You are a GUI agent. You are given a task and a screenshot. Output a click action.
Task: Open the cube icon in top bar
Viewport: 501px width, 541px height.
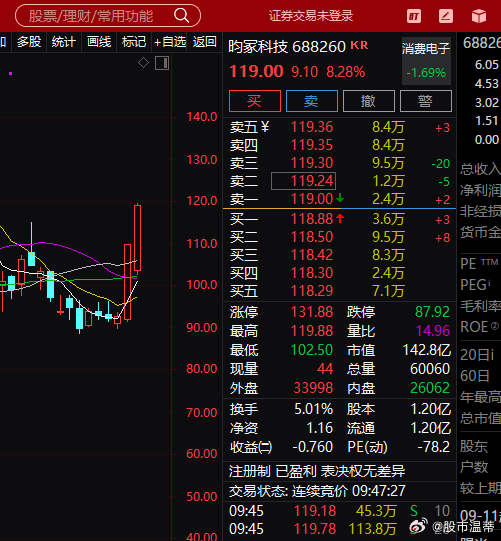[x=479, y=16]
